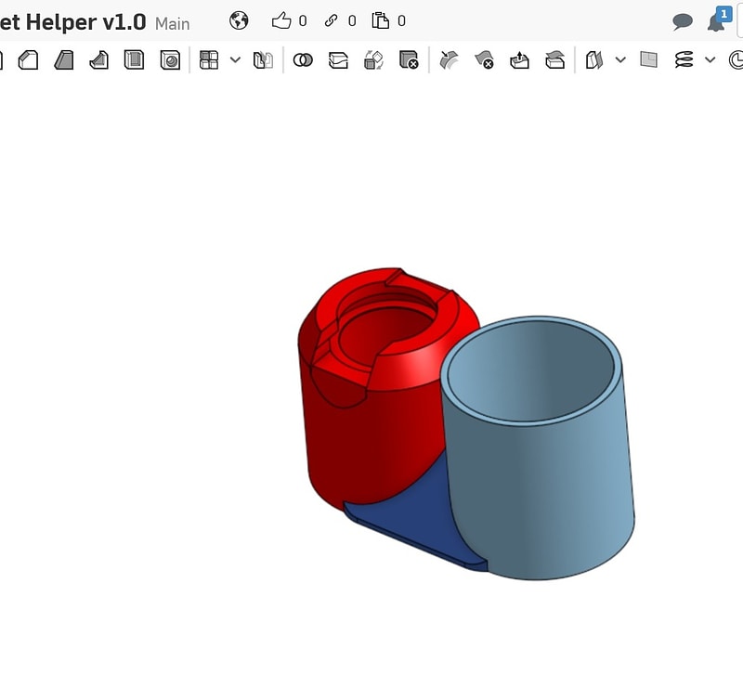This screenshot has height=700, width=743.
Task: Select the Hole tool
Action: point(170,60)
